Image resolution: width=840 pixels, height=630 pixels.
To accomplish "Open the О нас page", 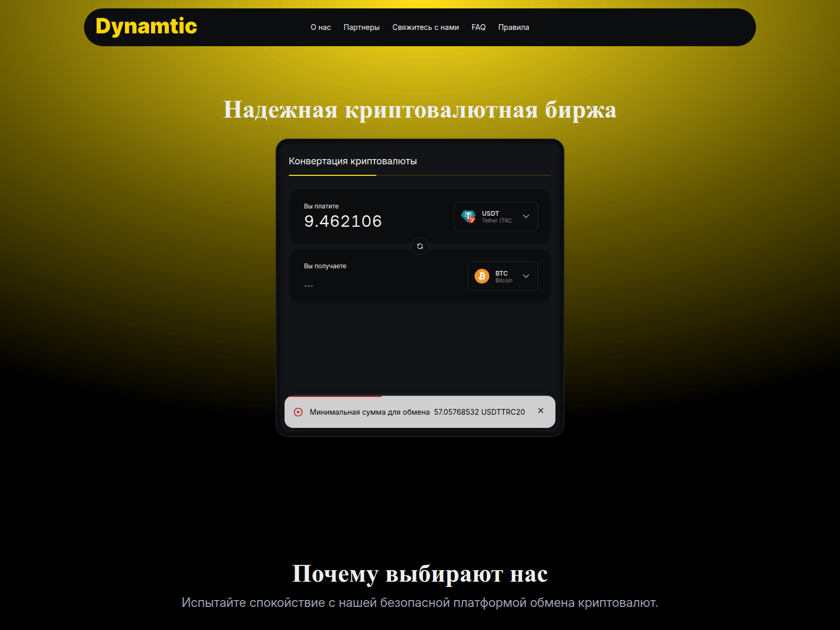I will click(x=320, y=27).
